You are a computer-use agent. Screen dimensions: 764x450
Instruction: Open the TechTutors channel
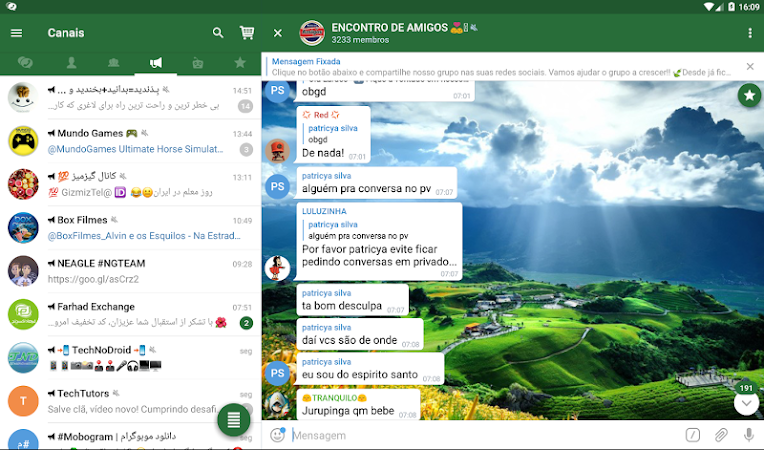tap(131, 401)
